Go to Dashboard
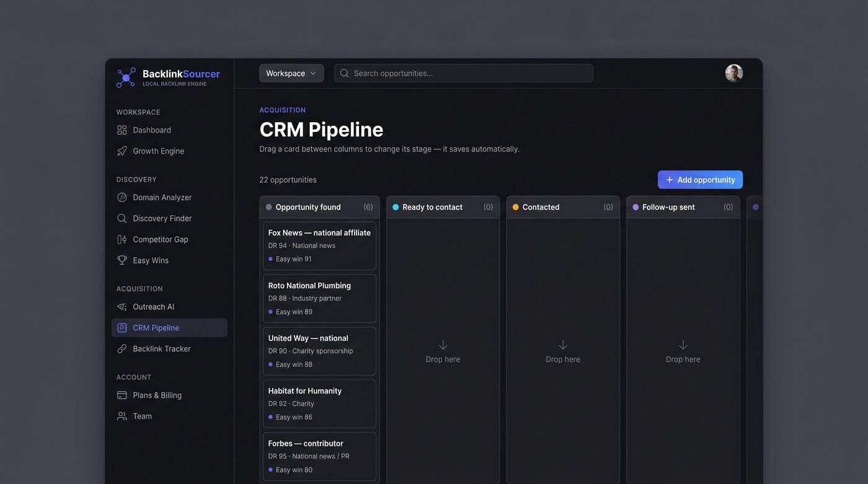 point(169,130)
